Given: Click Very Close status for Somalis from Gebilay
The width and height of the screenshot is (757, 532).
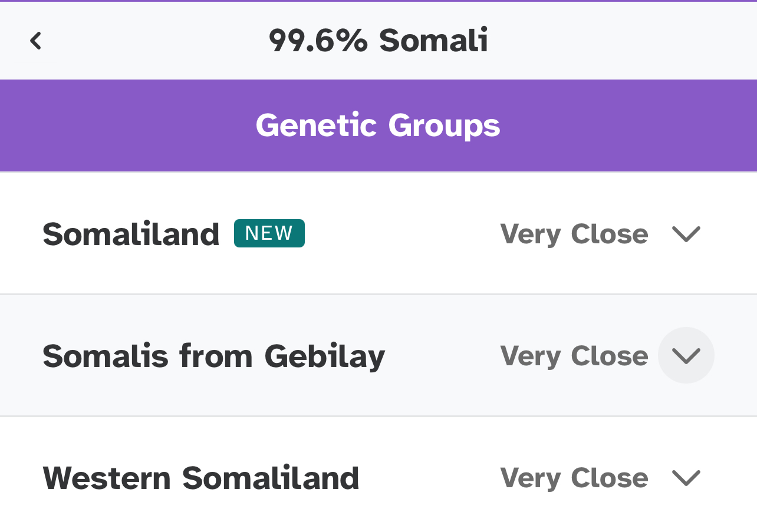Looking at the screenshot, I should [574, 356].
